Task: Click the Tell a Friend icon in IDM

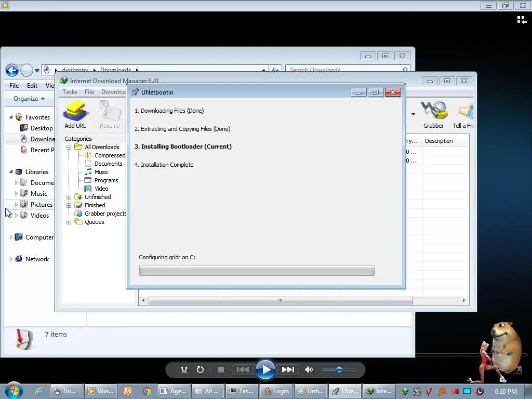Action: [464, 114]
